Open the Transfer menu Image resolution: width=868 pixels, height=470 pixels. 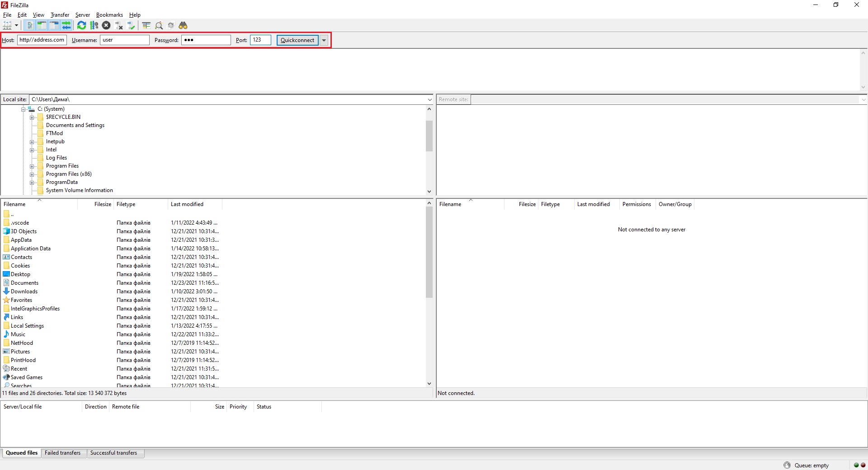(x=60, y=15)
